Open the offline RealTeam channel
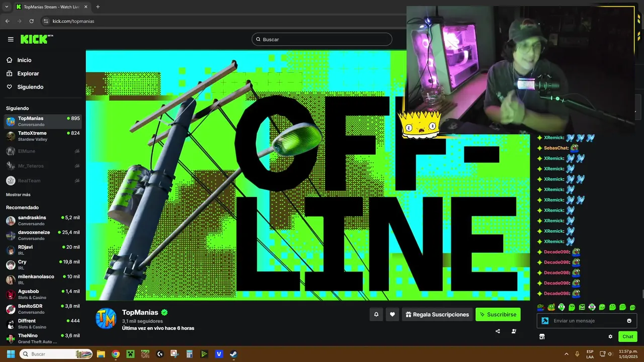 coord(43,180)
